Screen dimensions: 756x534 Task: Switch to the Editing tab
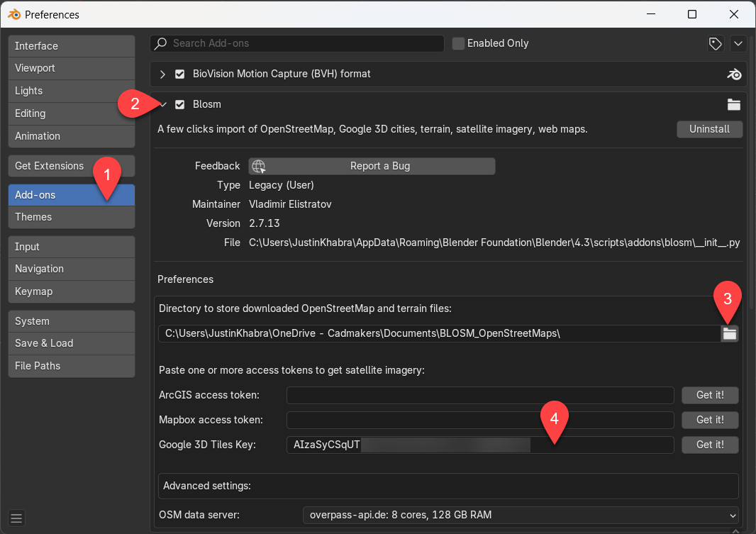click(72, 113)
